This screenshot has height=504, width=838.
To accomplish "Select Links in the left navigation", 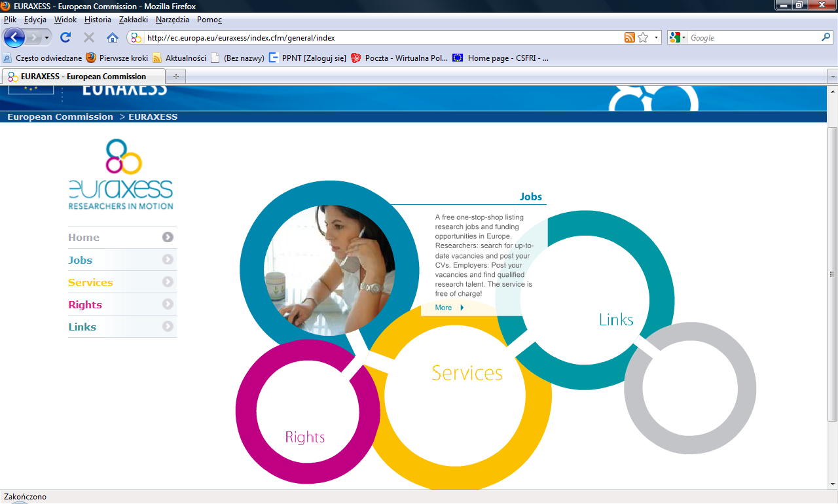I will 82,327.
